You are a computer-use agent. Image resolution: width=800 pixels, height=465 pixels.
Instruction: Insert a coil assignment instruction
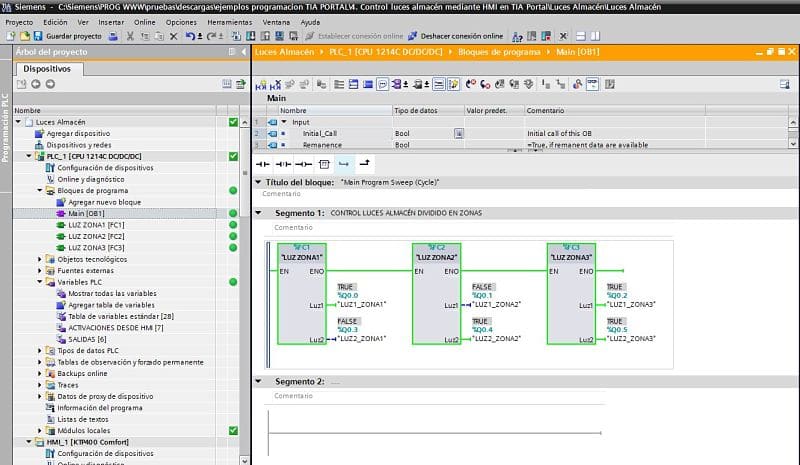pos(303,163)
